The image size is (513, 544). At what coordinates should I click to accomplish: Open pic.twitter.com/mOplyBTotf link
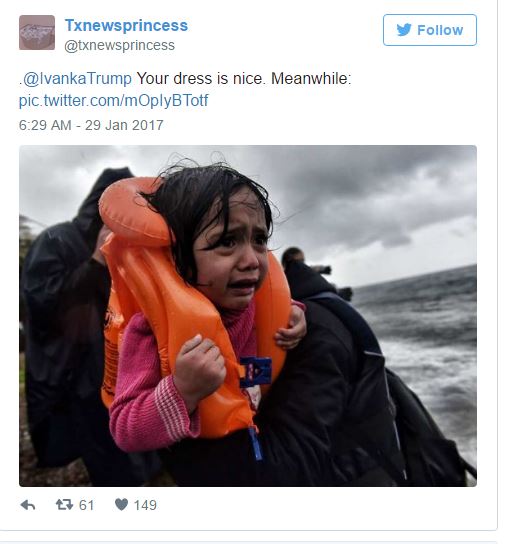(113, 101)
